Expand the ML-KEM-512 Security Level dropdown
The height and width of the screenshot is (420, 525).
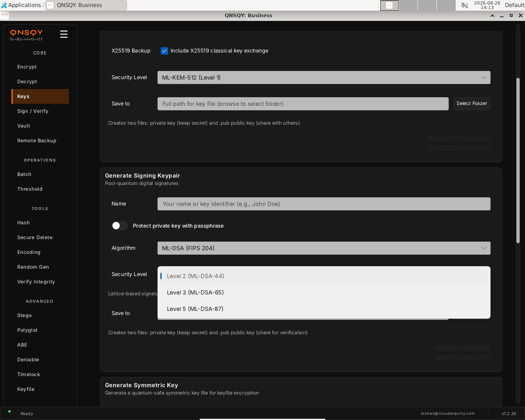click(x=324, y=78)
